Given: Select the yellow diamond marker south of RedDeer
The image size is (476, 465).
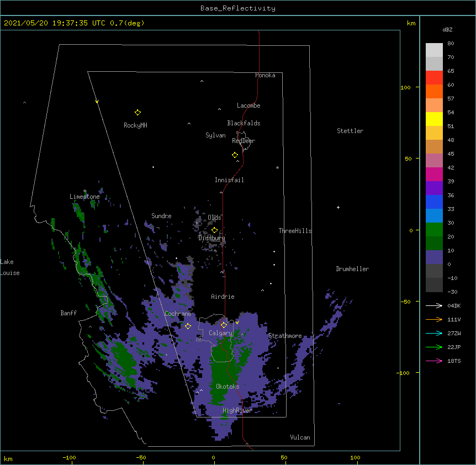Looking at the screenshot, I should [x=235, y=155].
